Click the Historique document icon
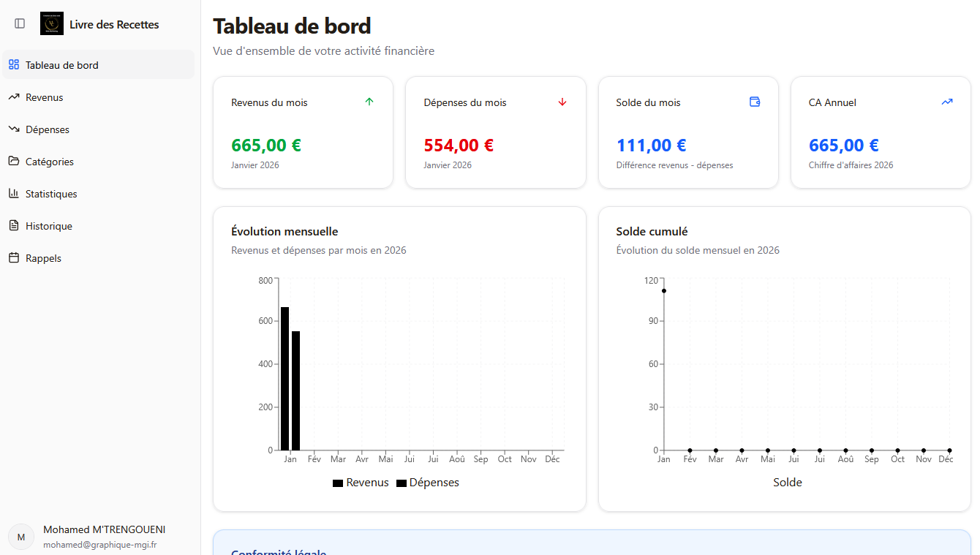Screen dimensions: 980x555 point(14,225)
